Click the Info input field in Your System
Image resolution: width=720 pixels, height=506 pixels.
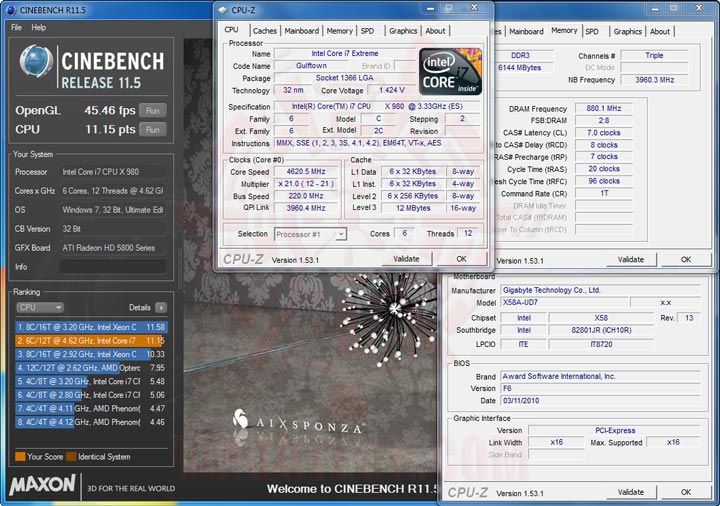113,267
